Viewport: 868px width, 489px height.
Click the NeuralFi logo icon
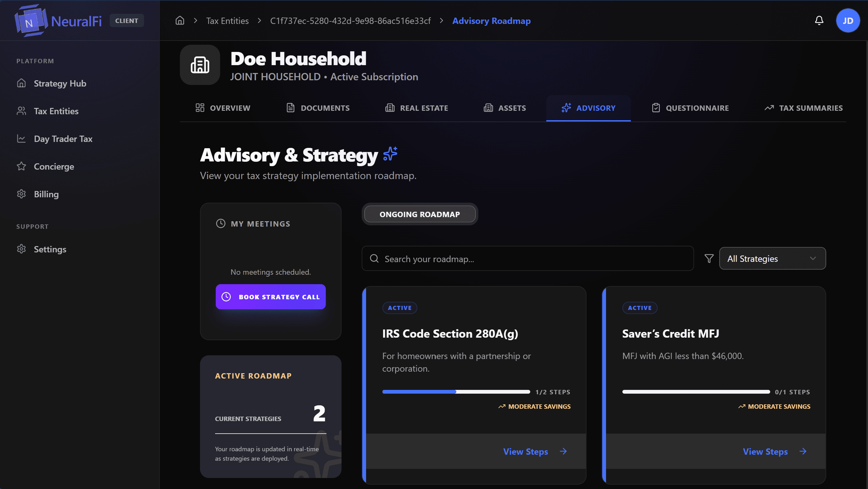31,21
